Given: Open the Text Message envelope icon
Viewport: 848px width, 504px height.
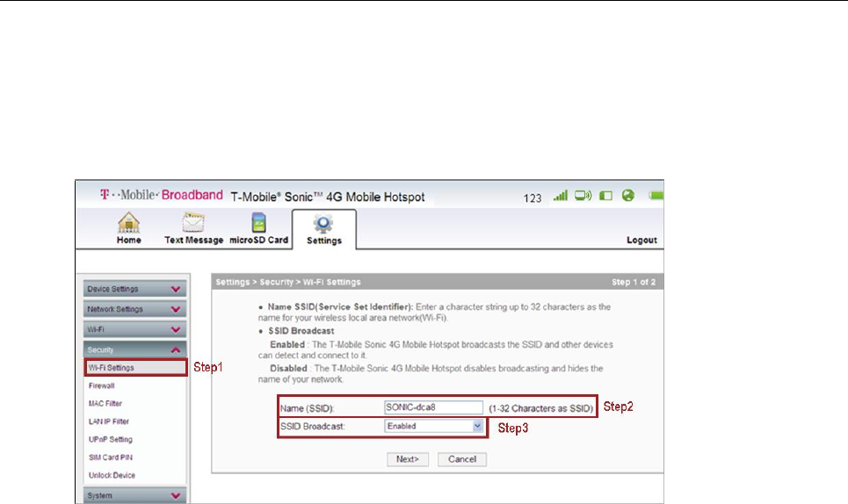Looking at the screenshot, I should 193,222.
